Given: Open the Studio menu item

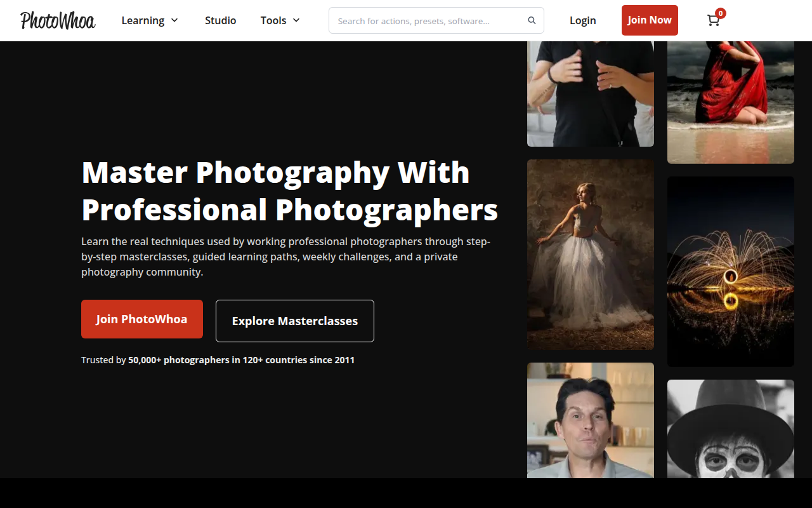Looking at the screenshot, I should [220, 20].
